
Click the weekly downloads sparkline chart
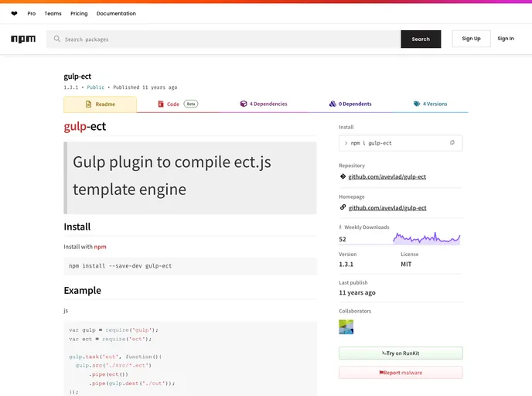pyautogui.click(x=427, y=238)
